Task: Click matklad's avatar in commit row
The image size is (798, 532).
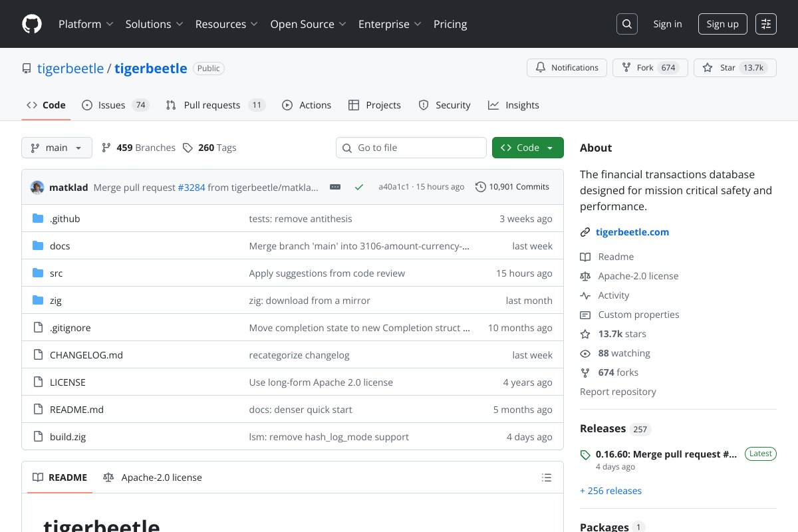Action: [x=37, y=187]
